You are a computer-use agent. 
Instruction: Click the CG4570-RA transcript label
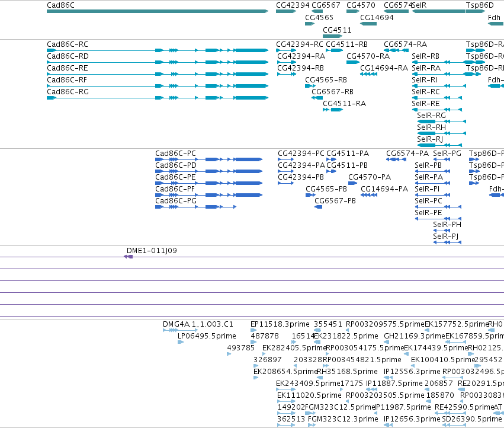368,56
